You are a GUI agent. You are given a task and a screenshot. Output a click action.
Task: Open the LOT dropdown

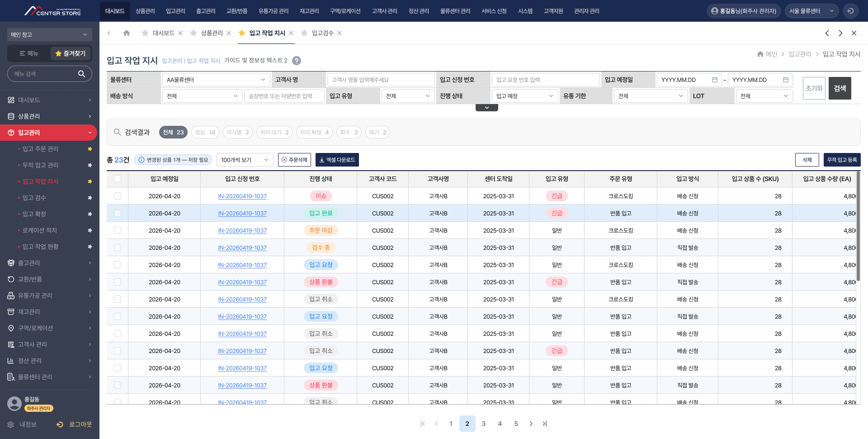764,96
